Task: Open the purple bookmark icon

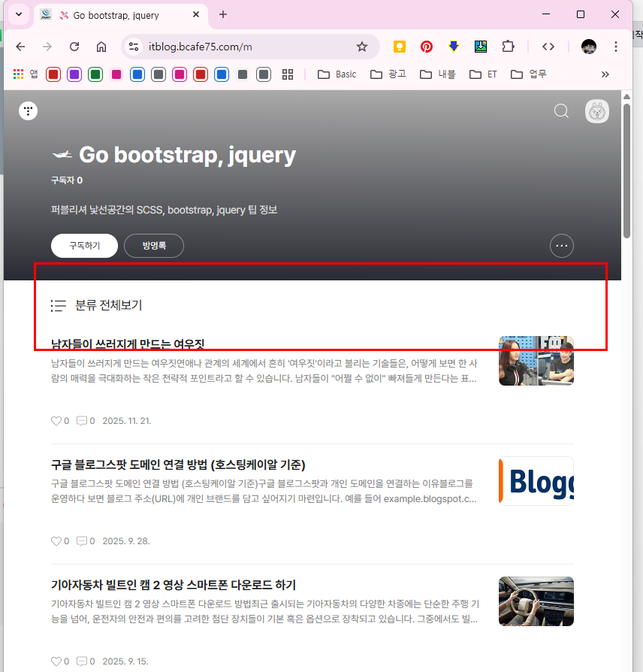Action: (x=74, y=74)
